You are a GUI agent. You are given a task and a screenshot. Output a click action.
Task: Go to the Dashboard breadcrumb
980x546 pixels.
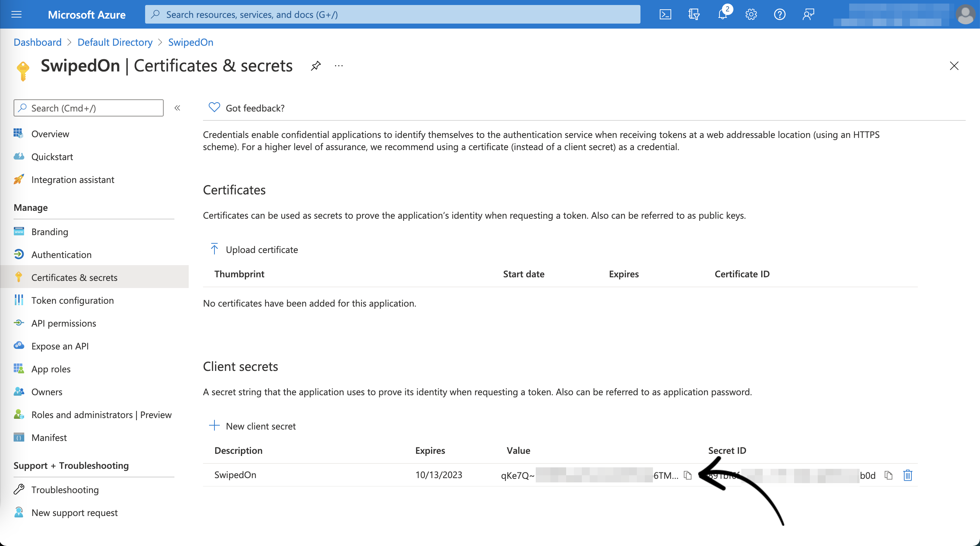point(37,42)
